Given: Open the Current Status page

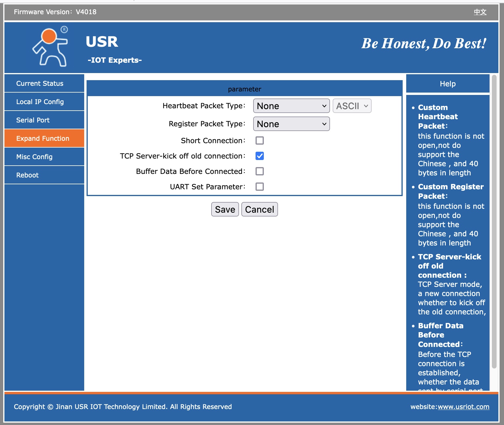Looking at the screenshot, I should 40,83.
